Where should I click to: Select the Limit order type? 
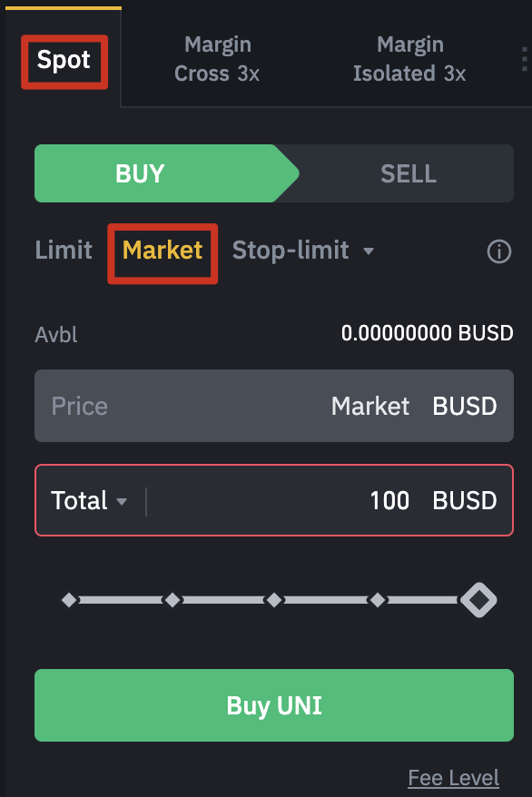click(64, 250)
